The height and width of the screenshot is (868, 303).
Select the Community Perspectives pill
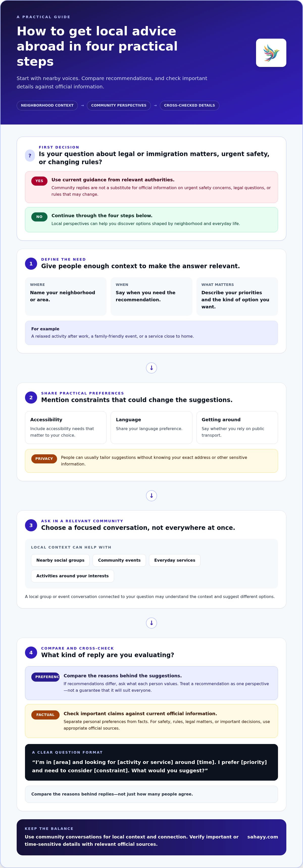[119, 106]
